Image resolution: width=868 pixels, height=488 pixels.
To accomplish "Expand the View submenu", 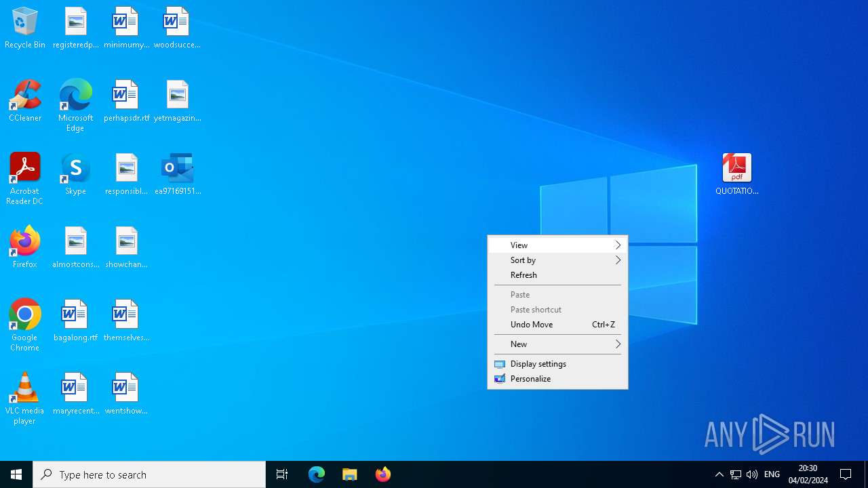I will tap(557, 245).
